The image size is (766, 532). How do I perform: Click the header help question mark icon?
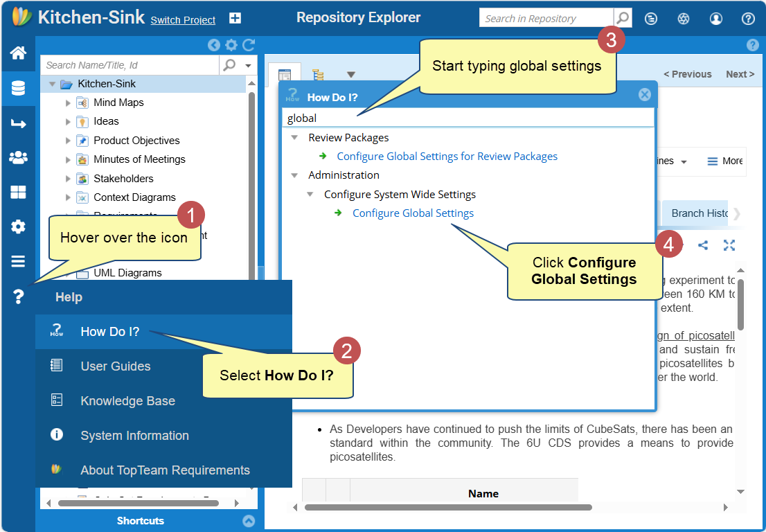pyautogui.click(x=748, y=19)
